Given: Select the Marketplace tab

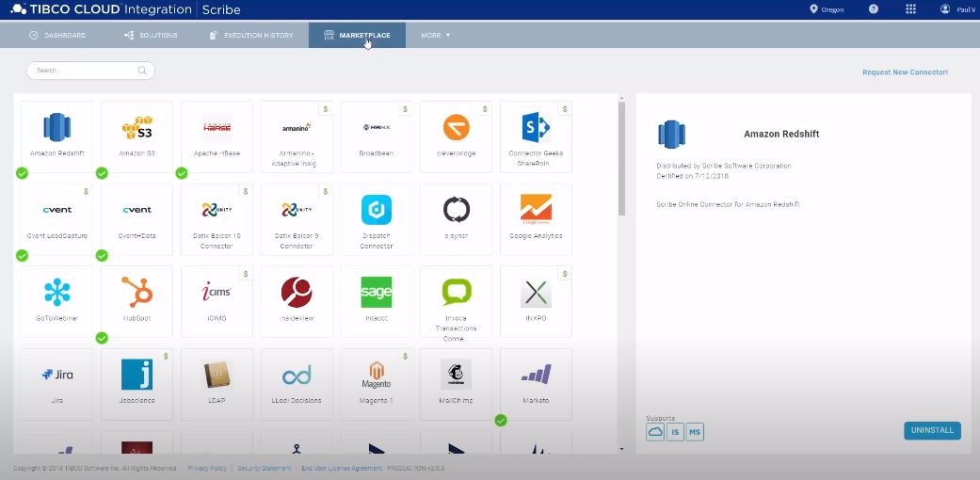Looking at the screenshot, I should 357,36.
